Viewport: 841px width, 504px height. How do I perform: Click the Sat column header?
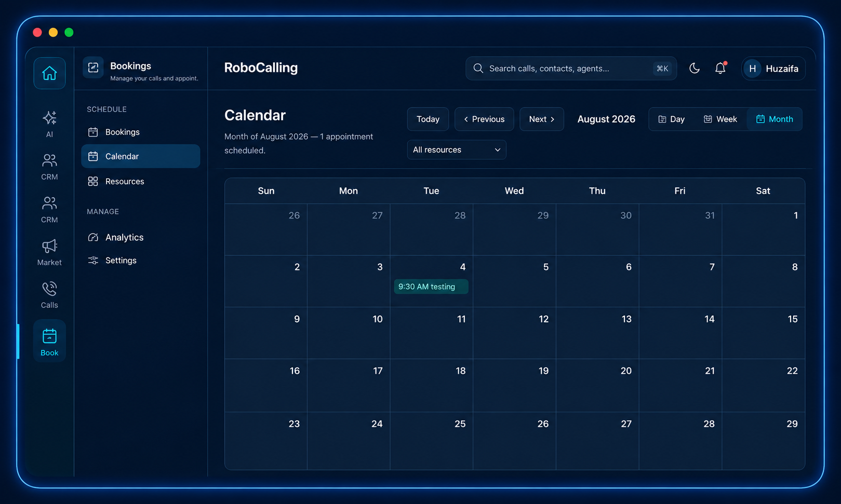[763, 191]
